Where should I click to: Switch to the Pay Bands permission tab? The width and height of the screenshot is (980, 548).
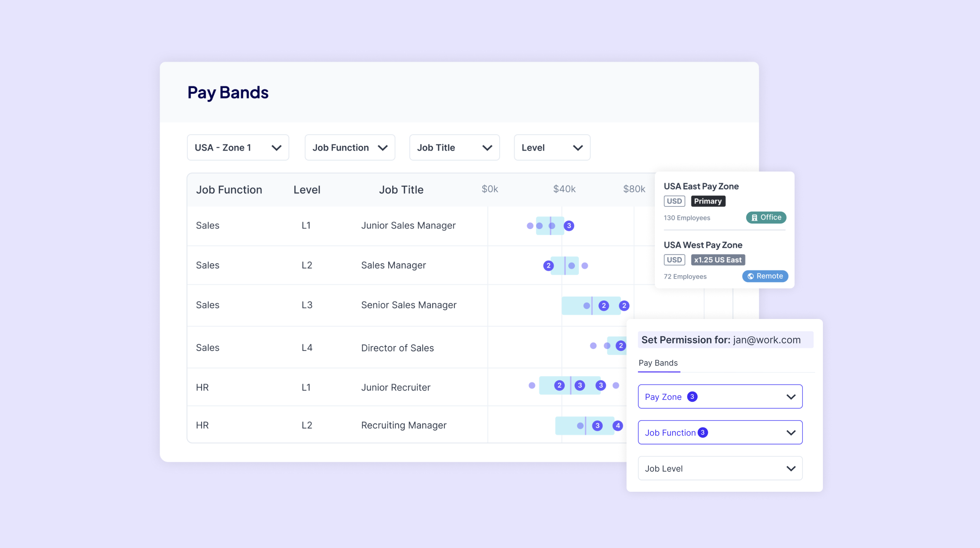pyautogui.click(x=658, y=363)
